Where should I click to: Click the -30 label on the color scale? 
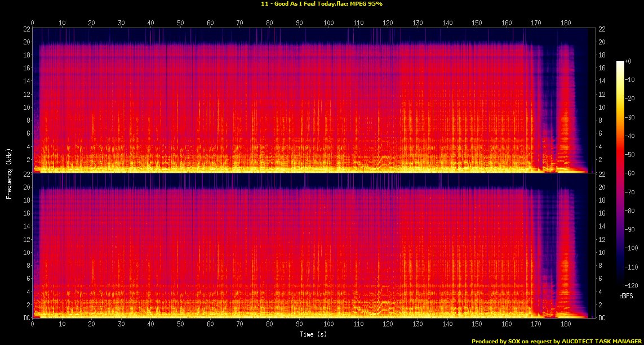pos(632,118)
